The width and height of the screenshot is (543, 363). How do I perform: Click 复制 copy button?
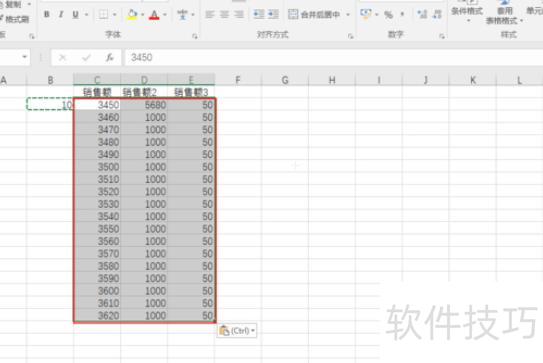pos(14,5)
